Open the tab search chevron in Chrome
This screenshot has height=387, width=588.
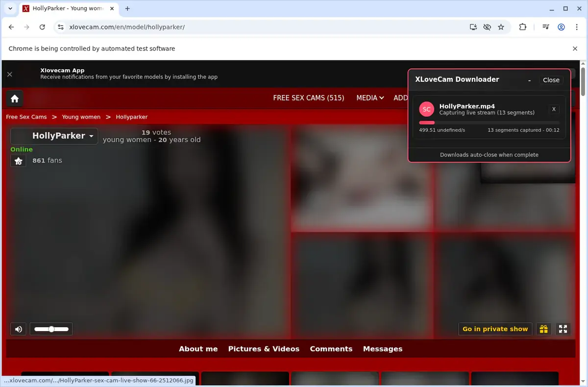10,8
